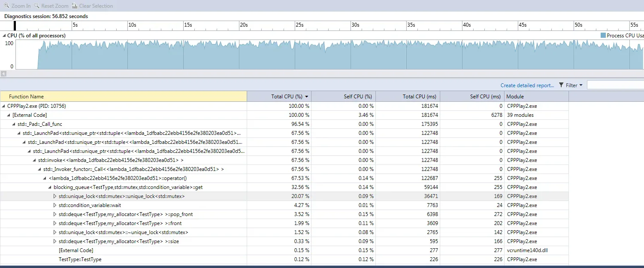Select the TestType::TestType row
The width and height of the screenshot is (644, 268).
[x=284, y=259]
